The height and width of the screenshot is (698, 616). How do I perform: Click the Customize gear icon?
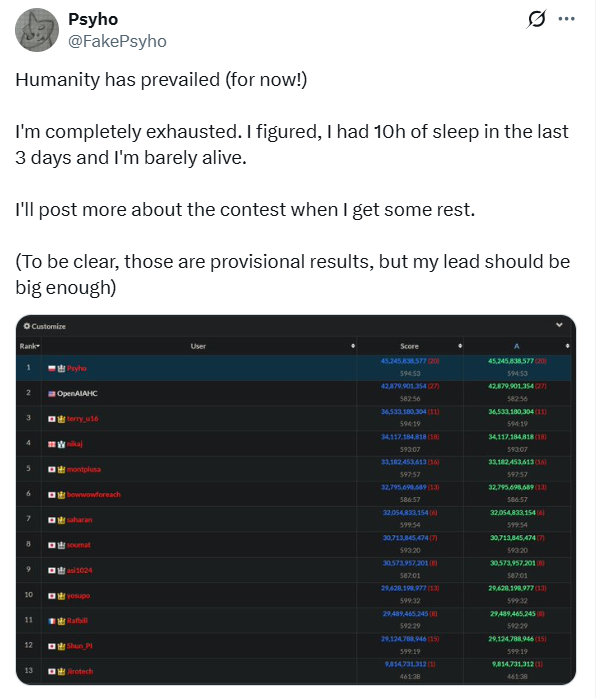(x=27, y=326)
